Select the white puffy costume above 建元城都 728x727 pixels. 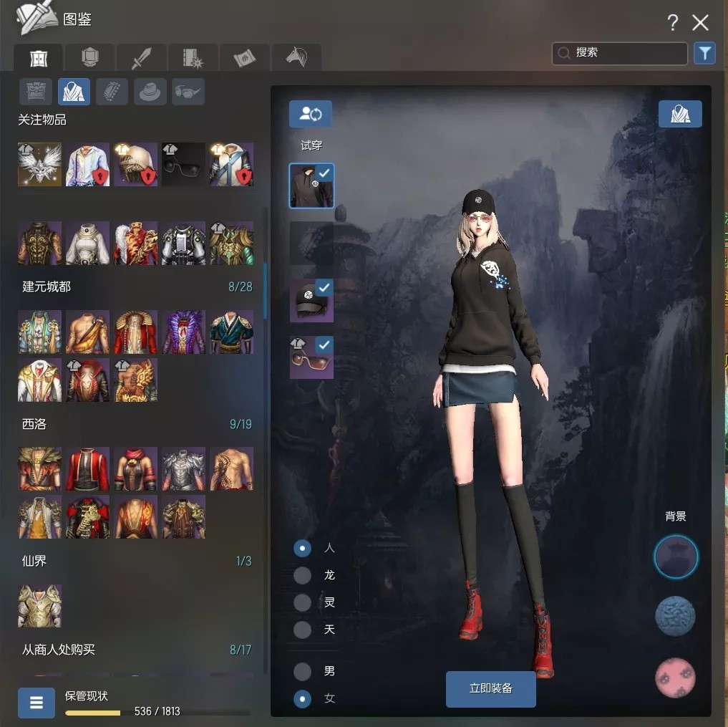[88, 244]
